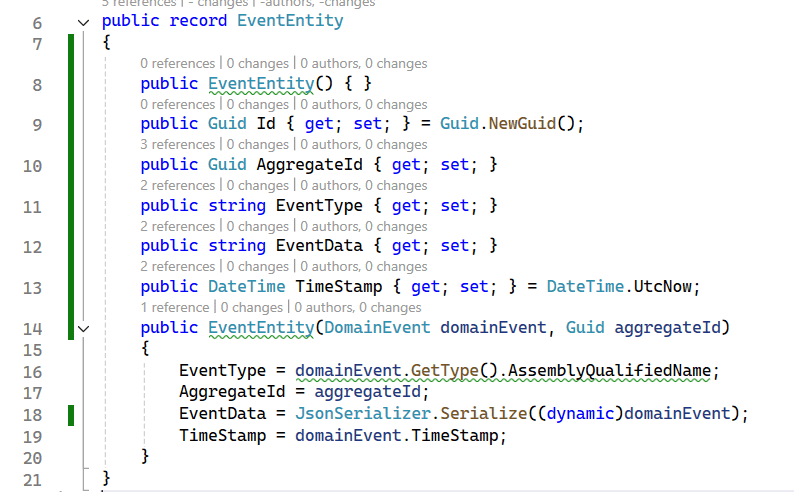Click the green change marker beside line 18

pyautogui.click(x=71, y=414)
